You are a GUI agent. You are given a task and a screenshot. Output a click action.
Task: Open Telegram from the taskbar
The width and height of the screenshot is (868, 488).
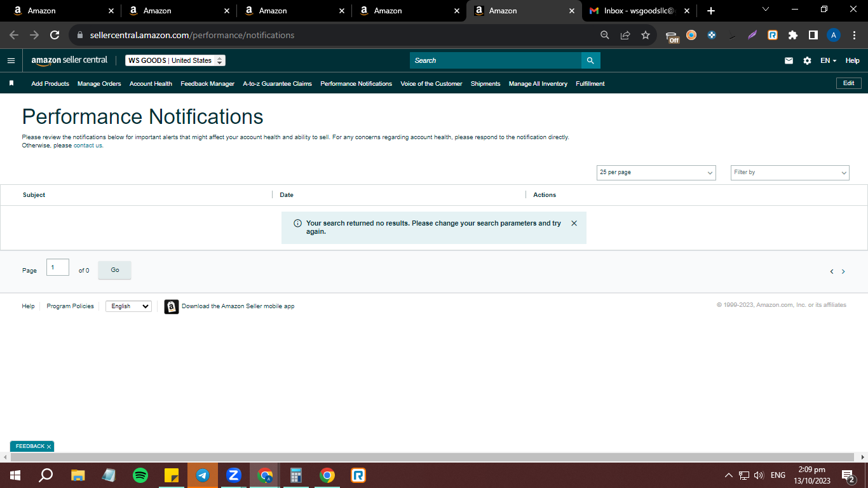pyautogui.click(x=203, y=475)
